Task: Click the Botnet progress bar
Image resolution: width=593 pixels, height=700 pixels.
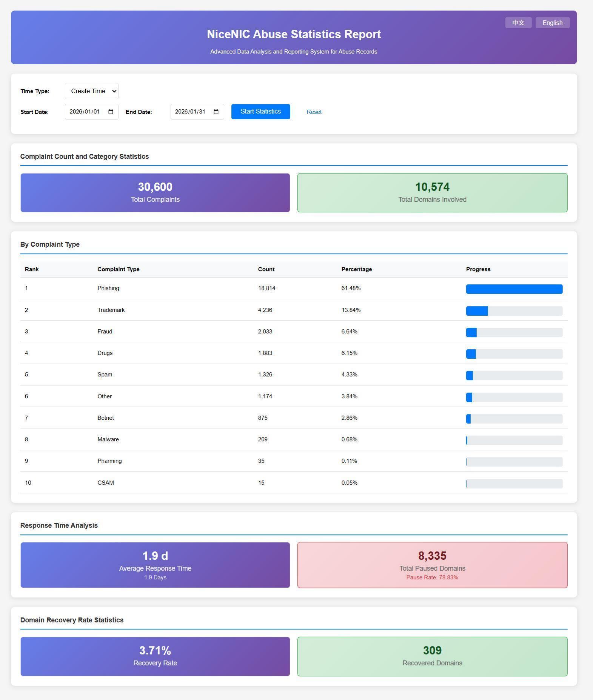Action: click(514, 419)
